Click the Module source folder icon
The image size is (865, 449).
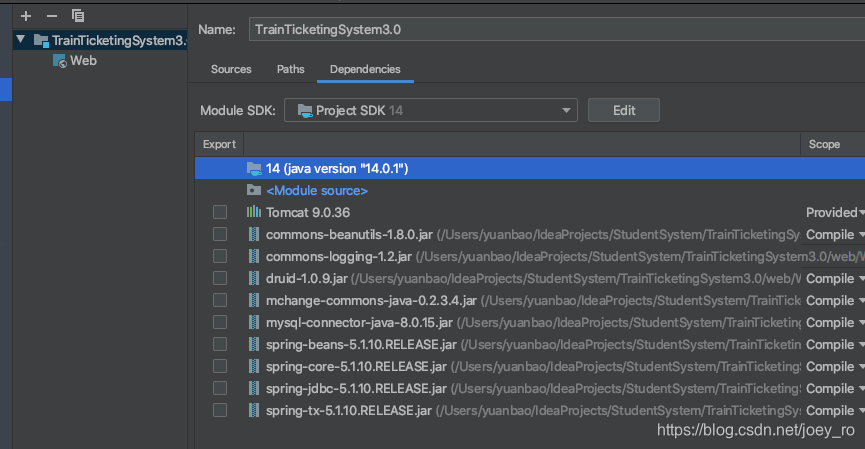tap(254, 190)
